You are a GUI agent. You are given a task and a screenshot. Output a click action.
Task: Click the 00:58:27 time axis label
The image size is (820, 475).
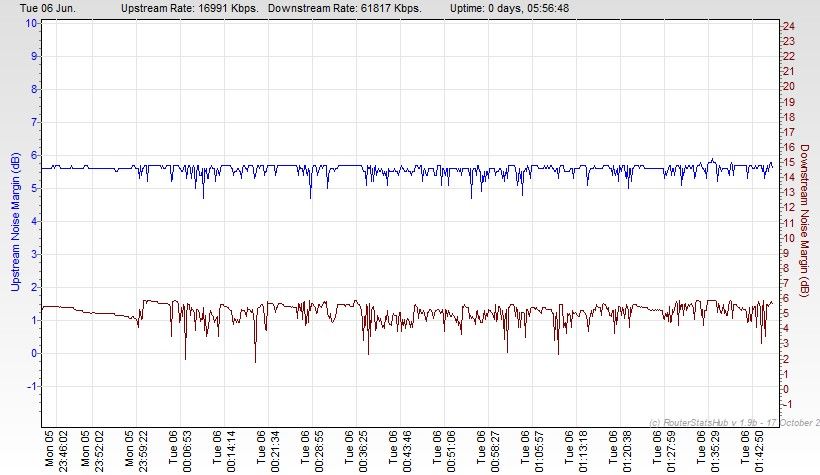pyautogui.click(x=494, y=449)
